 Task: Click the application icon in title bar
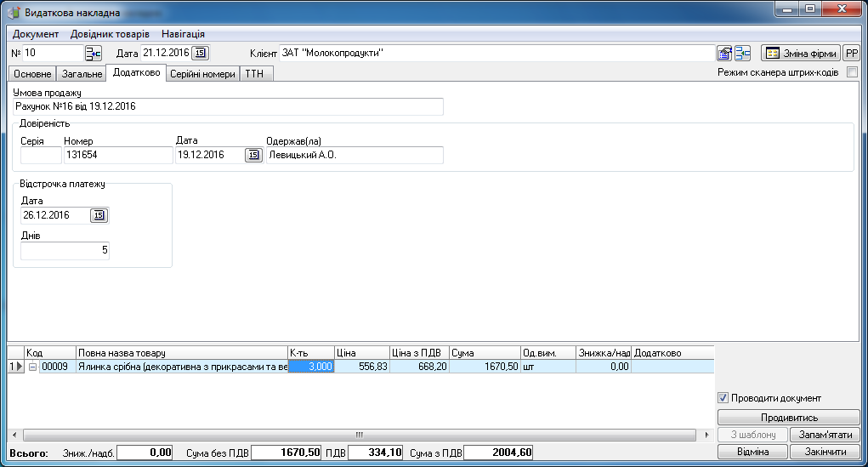click(14, 13)
